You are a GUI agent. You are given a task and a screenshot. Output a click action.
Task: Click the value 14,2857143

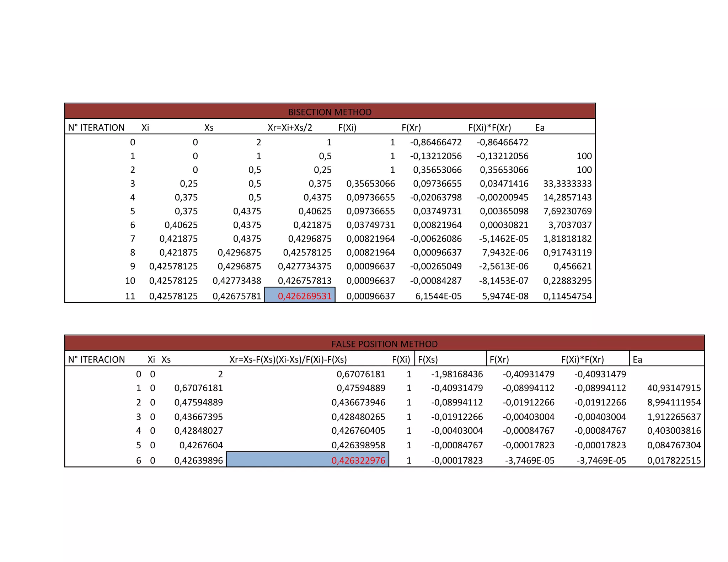click(567, 198)
